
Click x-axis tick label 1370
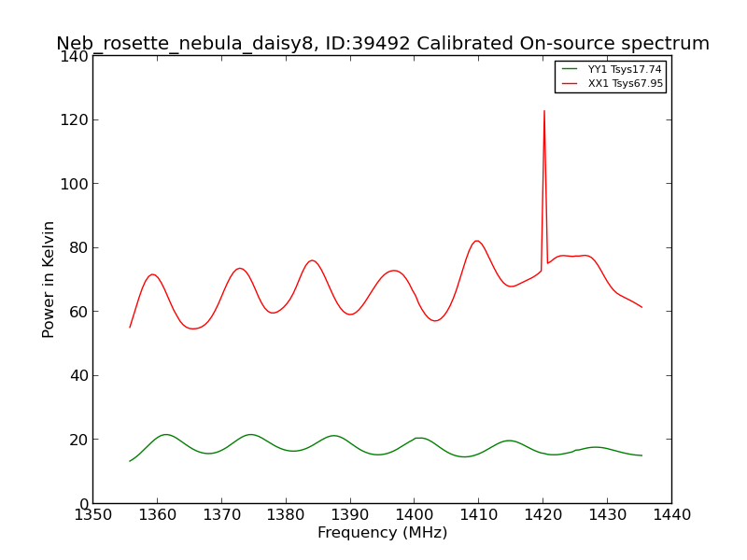(221, 515)
